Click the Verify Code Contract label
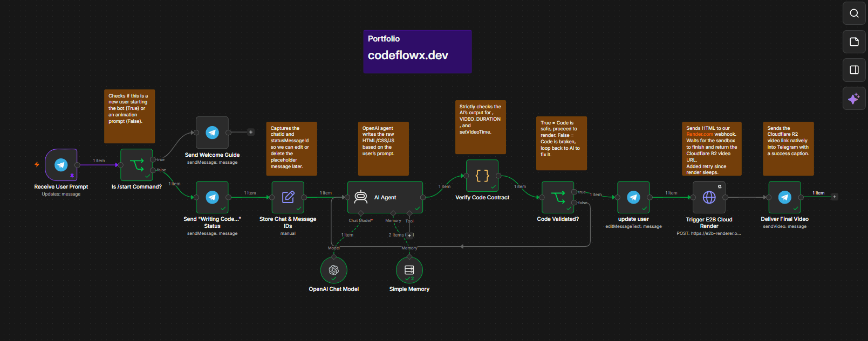868x341 pixels. [482, 198]
